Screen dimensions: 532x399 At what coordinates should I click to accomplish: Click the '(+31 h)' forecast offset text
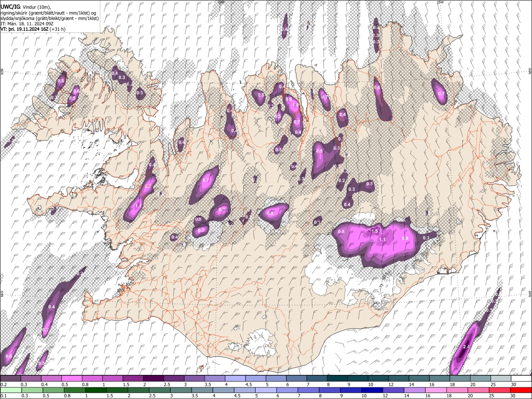(57, 30)
